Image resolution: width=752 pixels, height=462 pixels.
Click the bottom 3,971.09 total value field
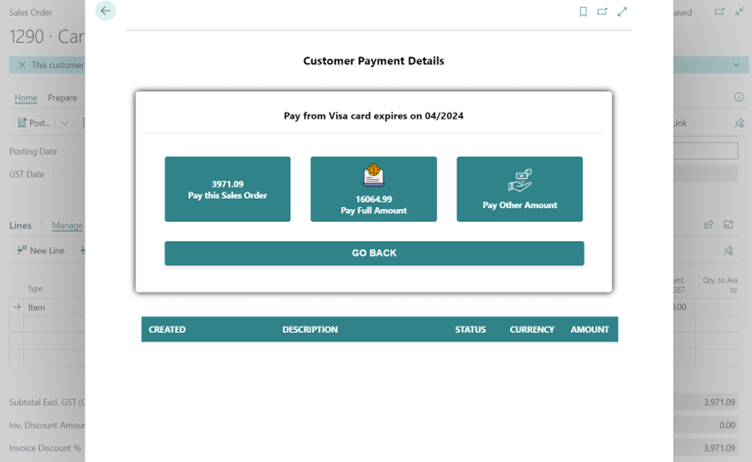(705, 448)
